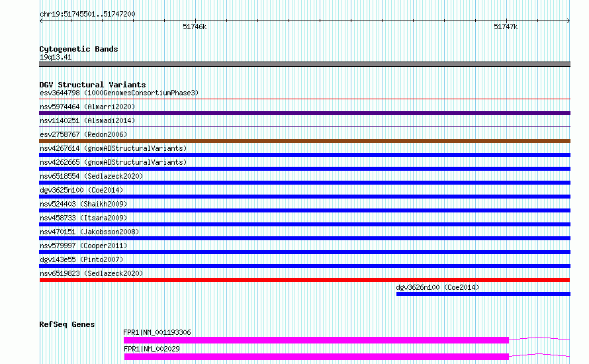
Task: Open the DGV Structural Variants track title
Action: tap(93, 85)
